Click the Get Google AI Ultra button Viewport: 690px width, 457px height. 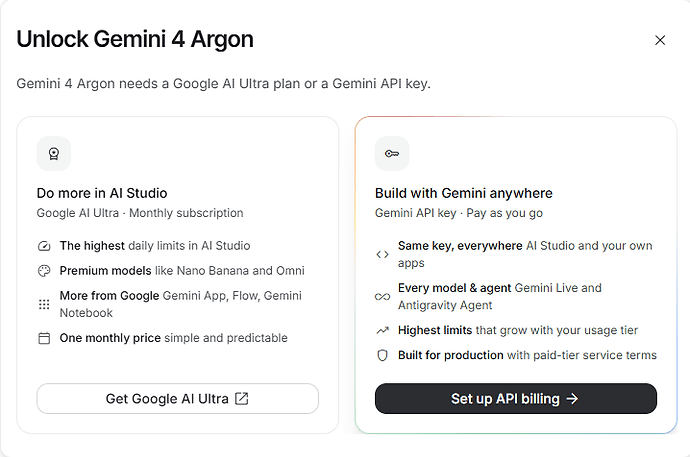tap(177, 399)
